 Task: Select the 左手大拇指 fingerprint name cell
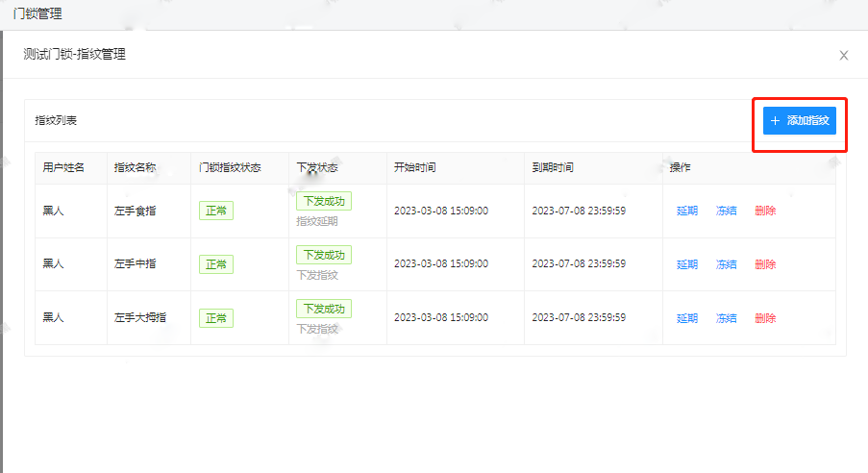click(142, 318)
